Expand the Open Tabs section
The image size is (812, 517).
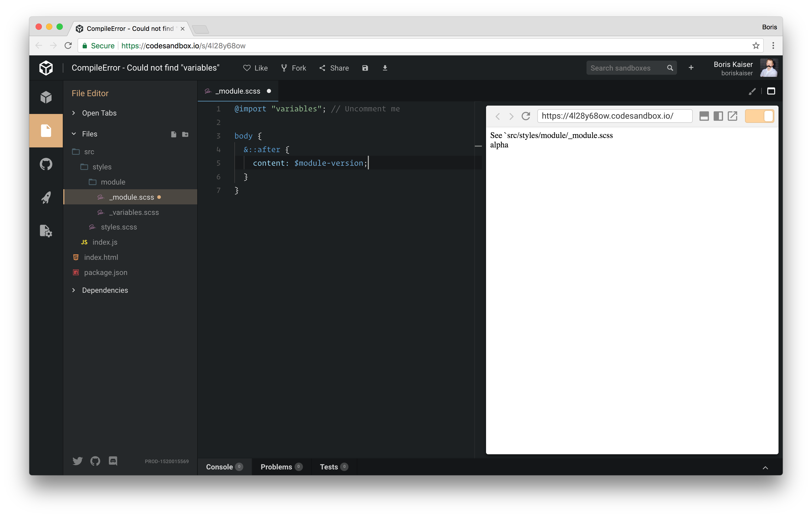(x=99, y=113)
